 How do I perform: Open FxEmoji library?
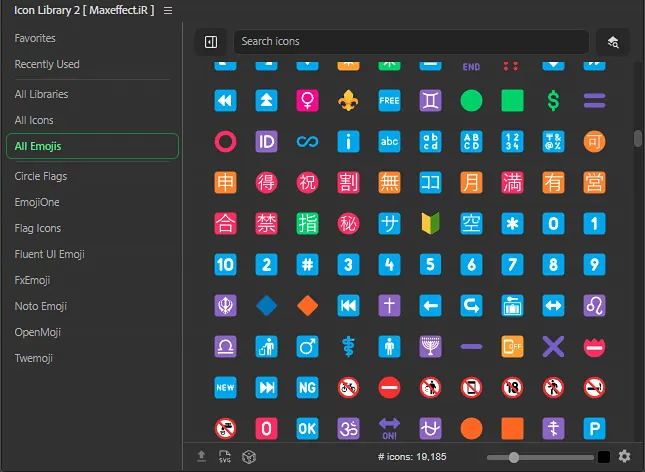(x=32, y=280)
